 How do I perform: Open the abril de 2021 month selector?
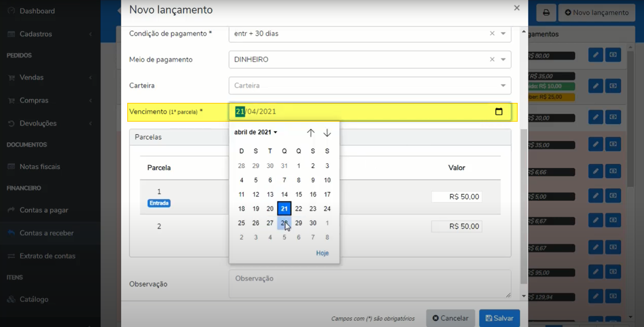click(256, 132)
